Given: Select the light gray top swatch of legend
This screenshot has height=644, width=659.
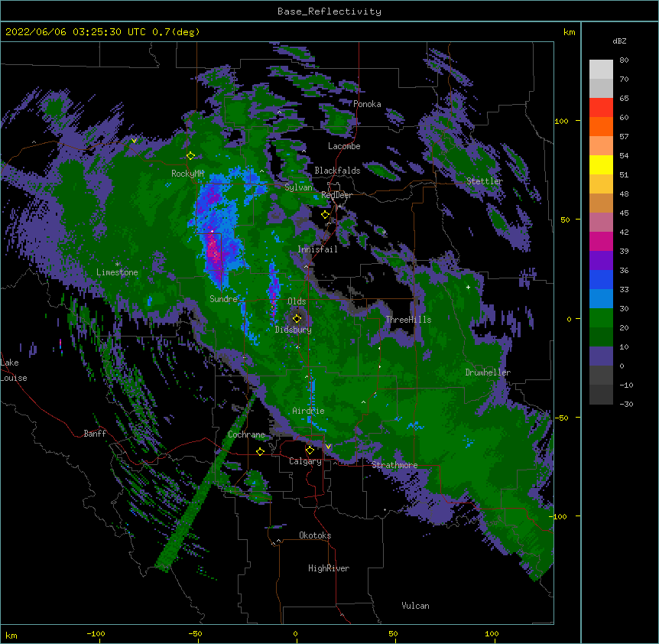Looking at the screenshot, I should [x=601, y=70].
